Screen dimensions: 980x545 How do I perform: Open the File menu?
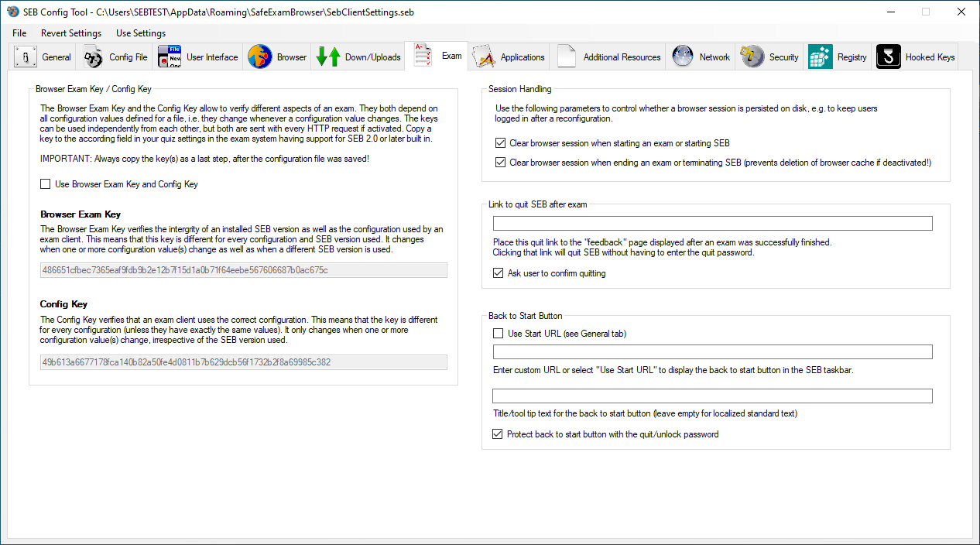[x=19, y=33]
